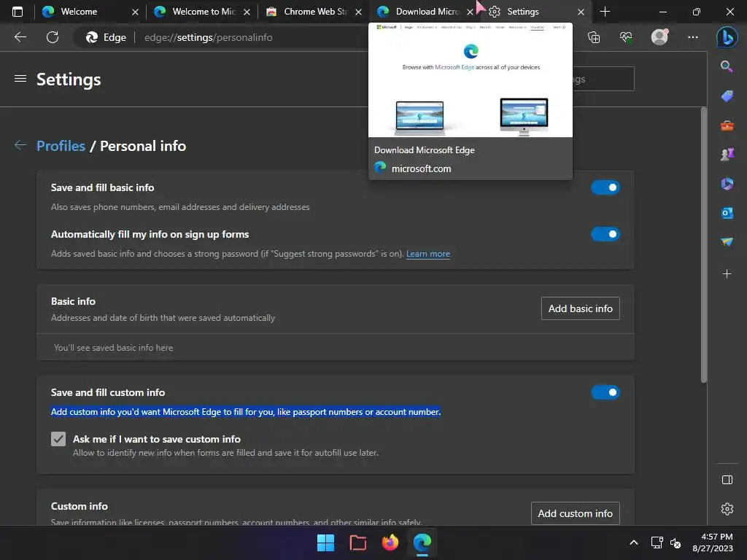This screenshot has height=560, width=747.
Task: Open File Explorer from taskbar
Action: pyautogui.click(x=357, y=542)
